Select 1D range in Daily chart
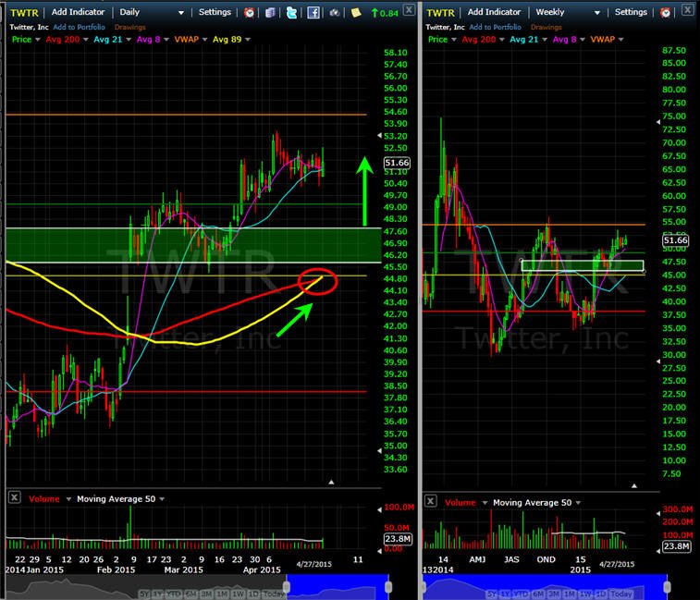 [x=253, y=594]
